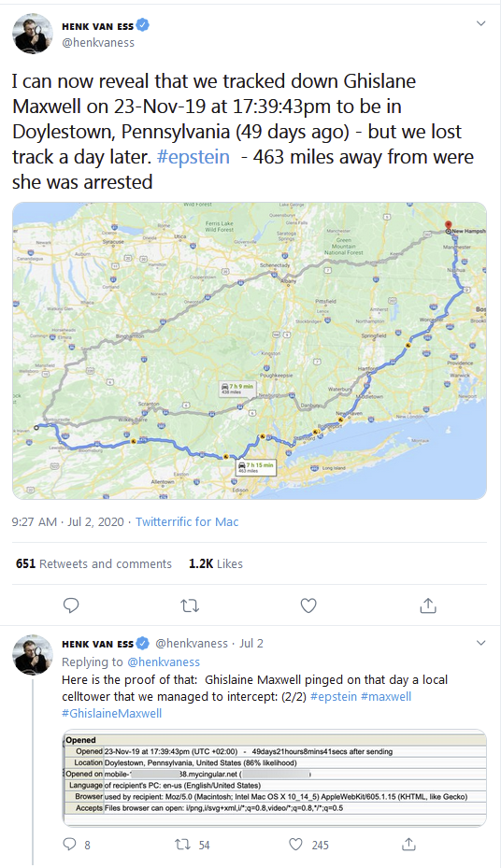Open the #epstein hashtag in main tweet
This screenshot has height=868, width=501.
point(193,157)
